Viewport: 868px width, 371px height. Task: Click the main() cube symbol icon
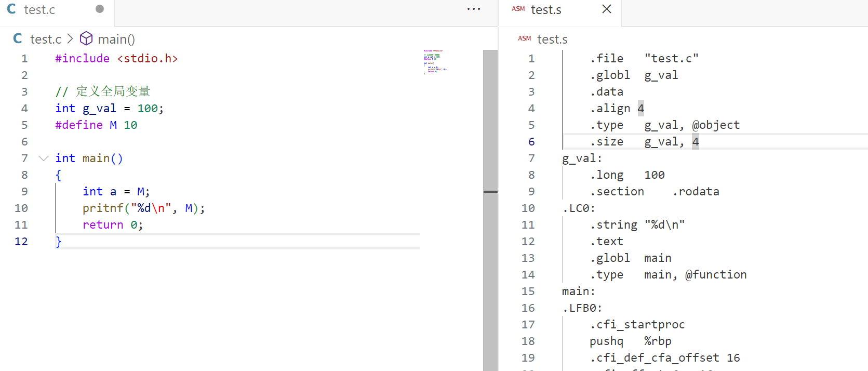click(x=86, y=39)
